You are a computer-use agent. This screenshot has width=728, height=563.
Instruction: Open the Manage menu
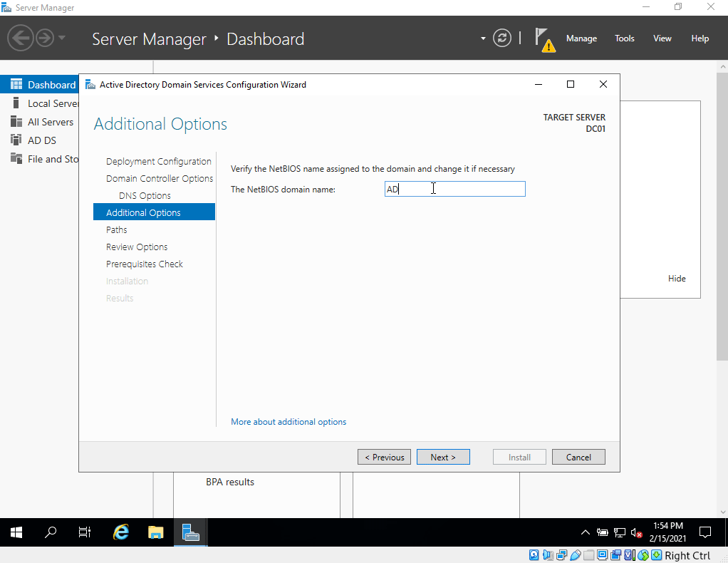[x=581, y=38]
